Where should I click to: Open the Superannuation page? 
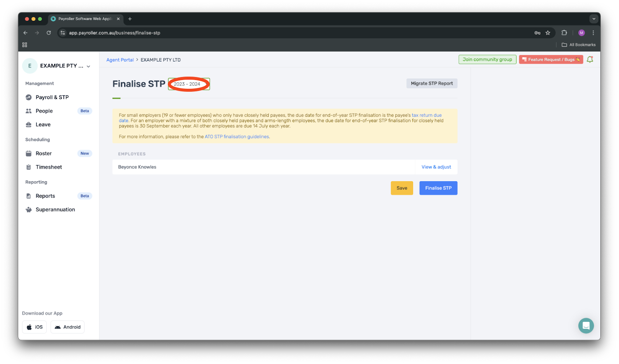click(x=55, y=209)
